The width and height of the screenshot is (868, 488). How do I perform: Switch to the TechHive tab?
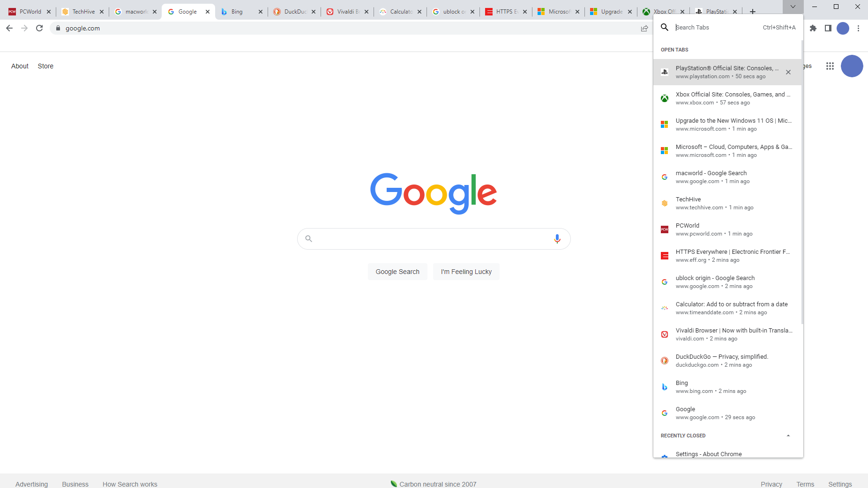point(82,12)
